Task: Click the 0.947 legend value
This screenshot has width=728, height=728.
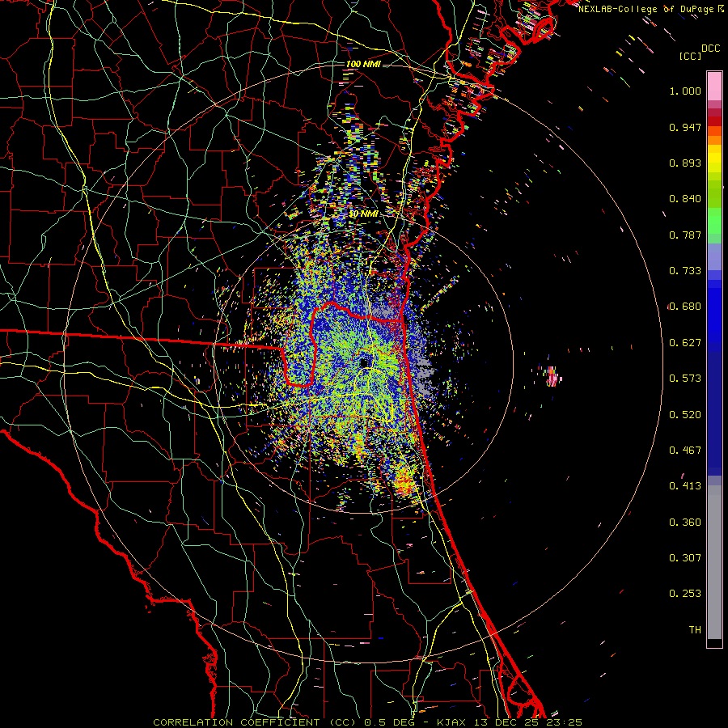Action: point(685,127)
